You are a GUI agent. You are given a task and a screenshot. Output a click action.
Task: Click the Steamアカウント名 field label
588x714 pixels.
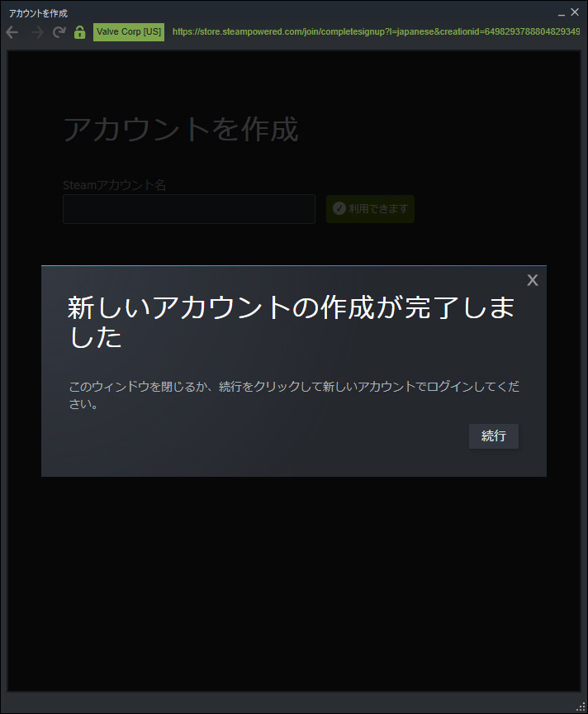[x=114, y=185]
